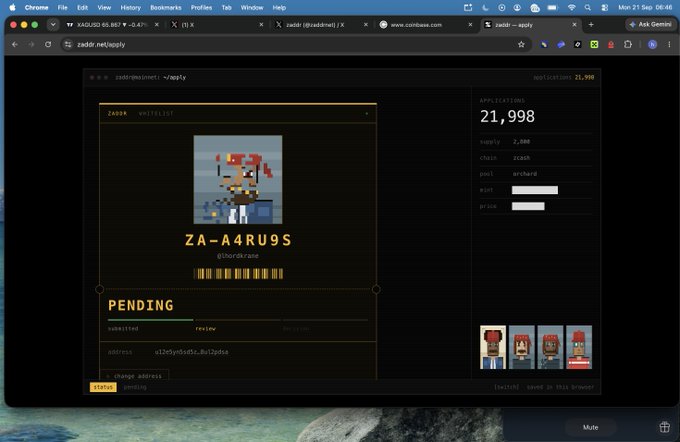680x442 pixels.
Task: Open the Apple menu
Action: tap(12, 7)
